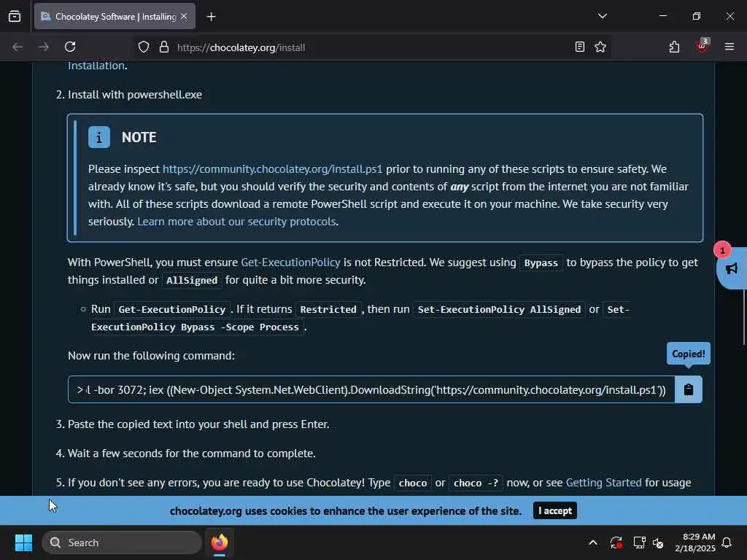Viewport: 747px width, 560px height.
Task: Reload the current page
Action: 70,47
